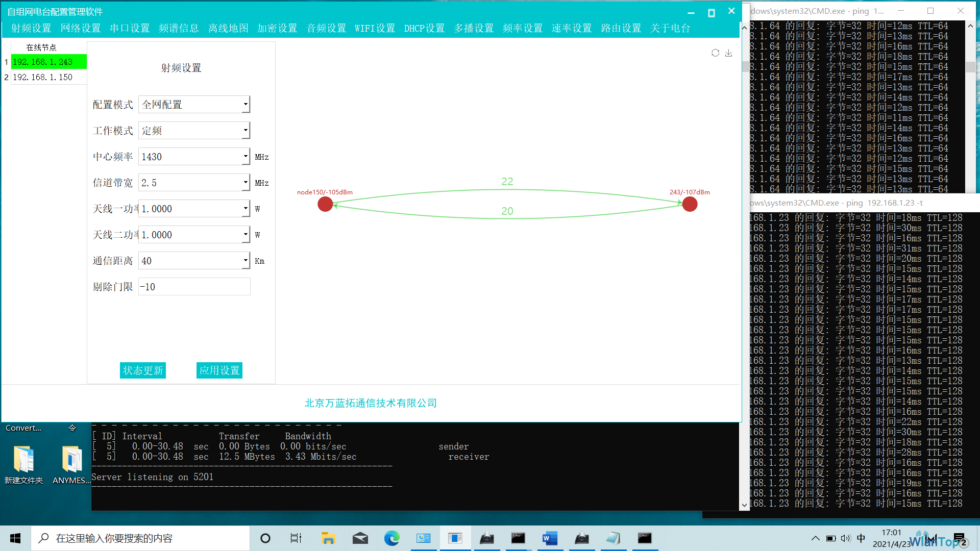Click the download icon above topology graph
Viewport: 980px width, 551px height.
coord(728,53)
